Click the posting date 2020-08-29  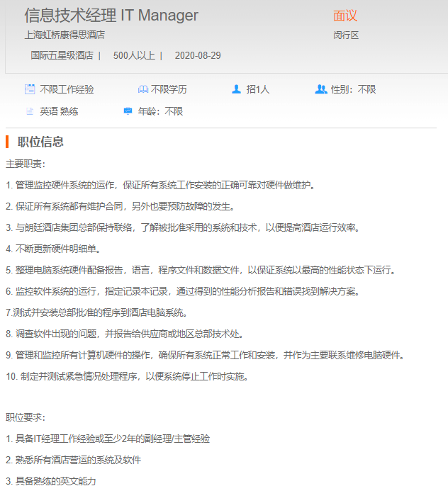pyautogui.click(x=198, y=55)
